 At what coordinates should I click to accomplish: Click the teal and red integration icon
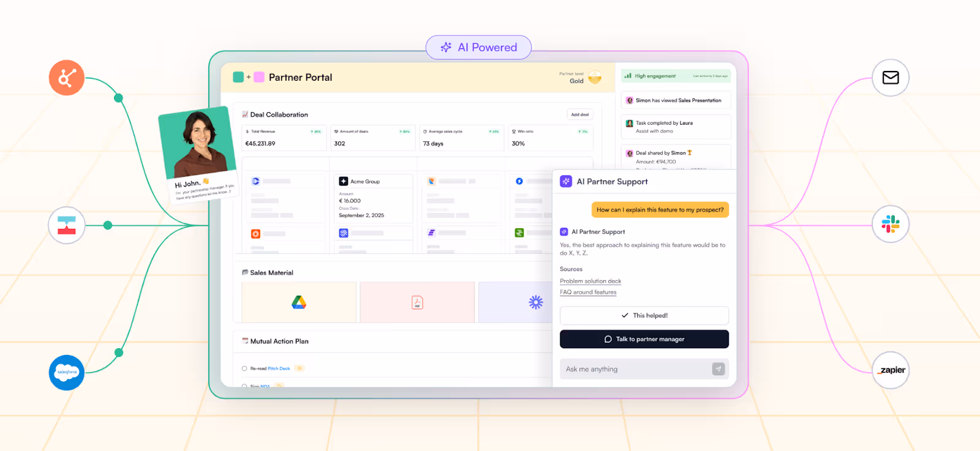pyautogui.click(x=67, y=225)
